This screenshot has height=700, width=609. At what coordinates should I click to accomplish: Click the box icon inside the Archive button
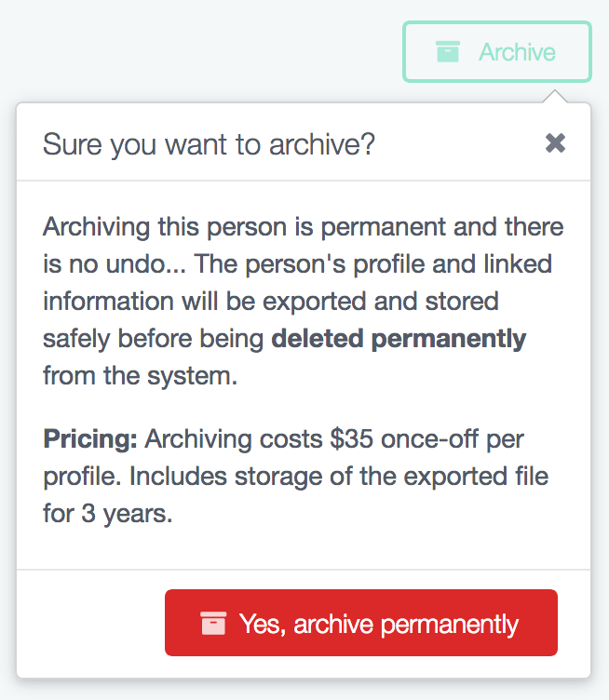[x=447, y=51]
